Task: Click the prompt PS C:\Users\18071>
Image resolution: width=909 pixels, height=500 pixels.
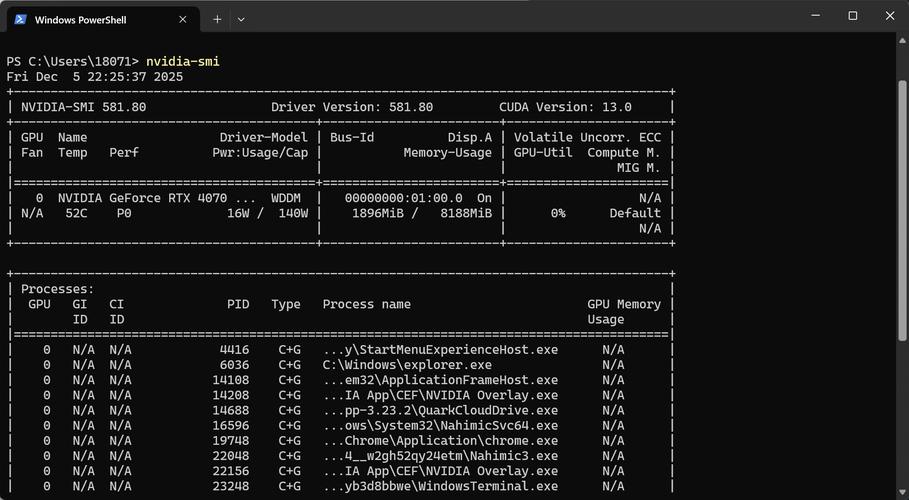Action: (73, 61)
